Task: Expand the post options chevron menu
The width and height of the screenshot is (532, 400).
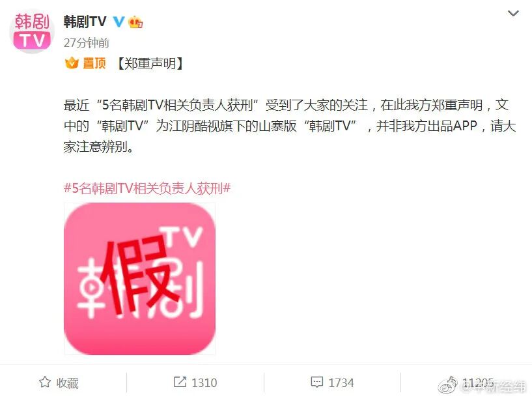Action: point(513,14)
